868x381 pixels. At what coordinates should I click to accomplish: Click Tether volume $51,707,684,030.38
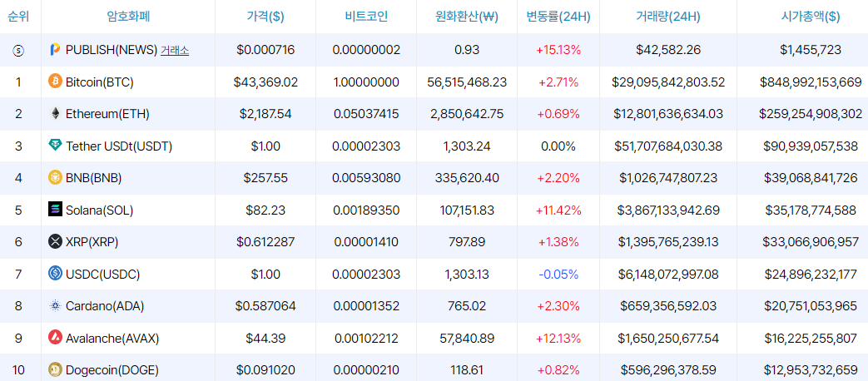[x=668, y=146]
